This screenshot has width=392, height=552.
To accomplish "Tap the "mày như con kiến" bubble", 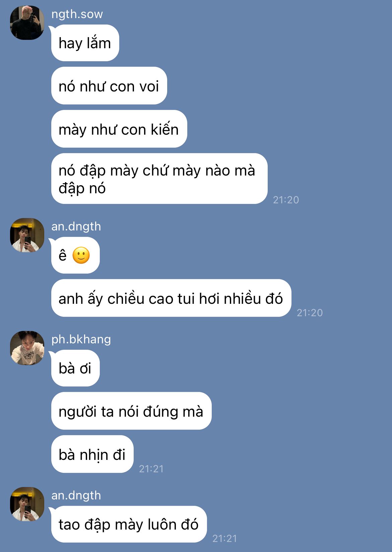I will (119, 129).
